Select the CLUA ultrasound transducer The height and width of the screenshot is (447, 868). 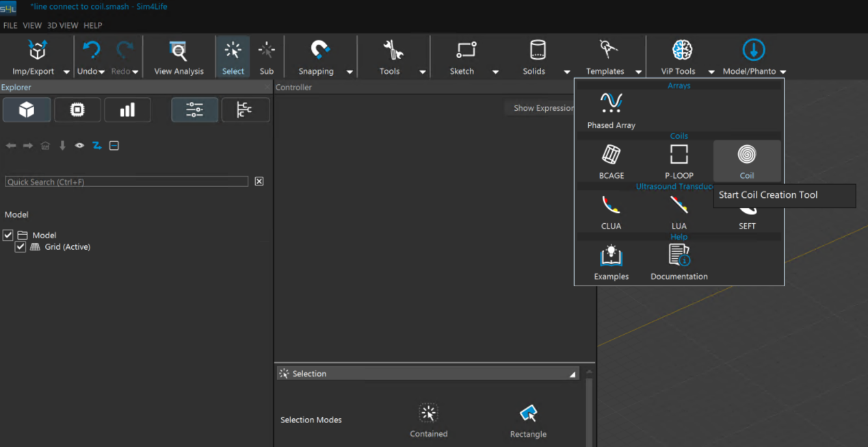click(x=611, y=210)
